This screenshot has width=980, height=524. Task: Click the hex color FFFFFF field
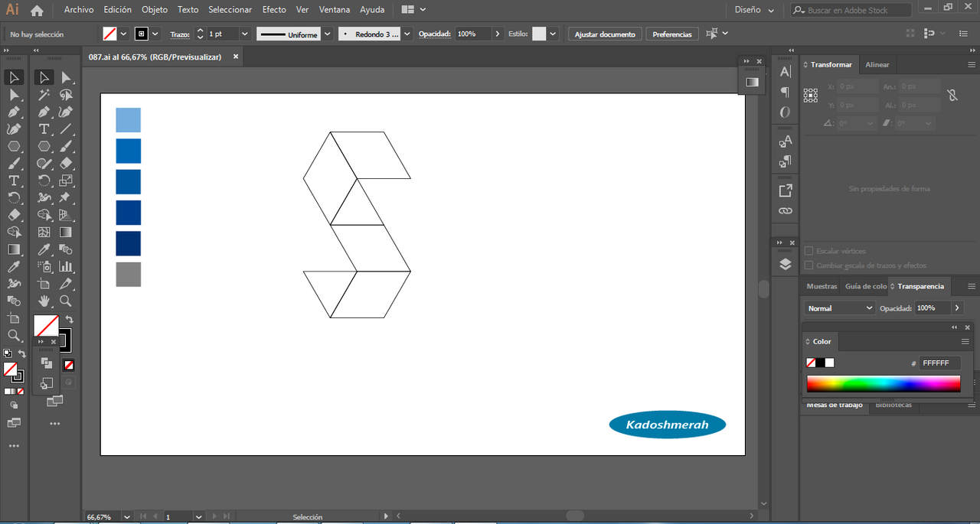939,363
